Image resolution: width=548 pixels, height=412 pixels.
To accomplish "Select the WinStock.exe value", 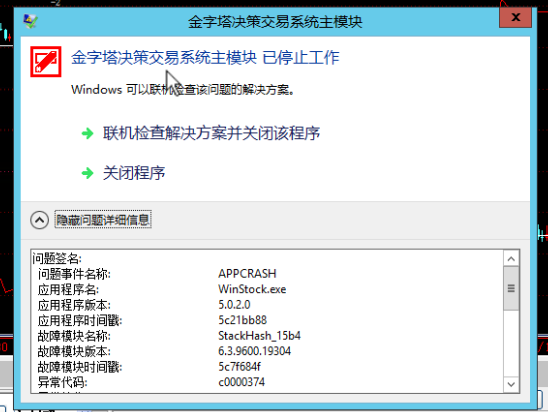I will [x=252, y=289].
